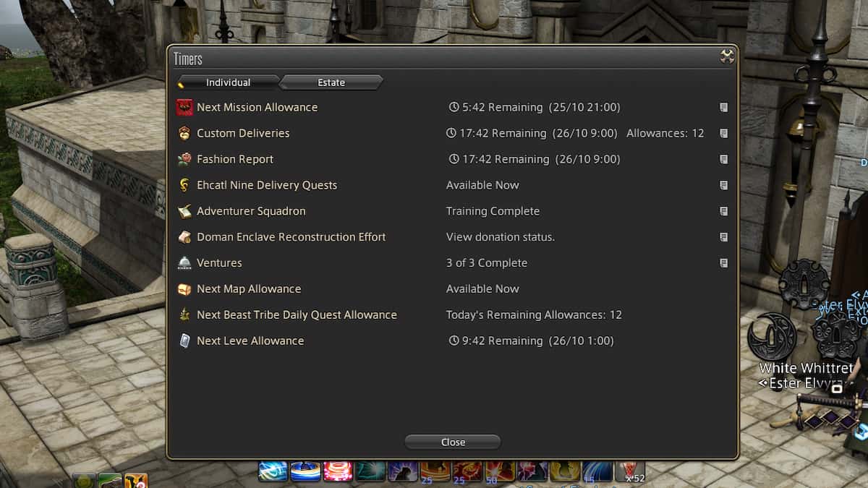Click the Next Map Allowance chest icon
Screen dimensions: 868x488
point(184,288)
